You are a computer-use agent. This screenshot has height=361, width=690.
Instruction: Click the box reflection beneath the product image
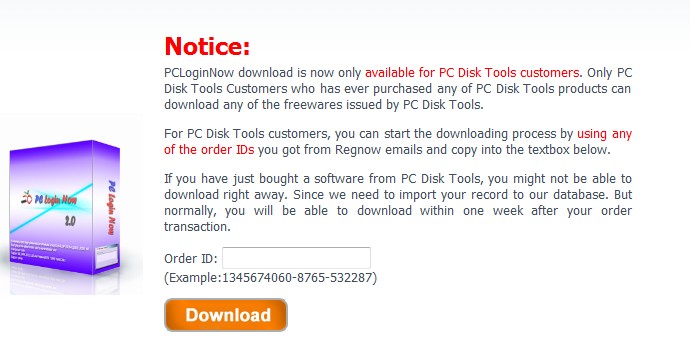[x=65, y=284]
